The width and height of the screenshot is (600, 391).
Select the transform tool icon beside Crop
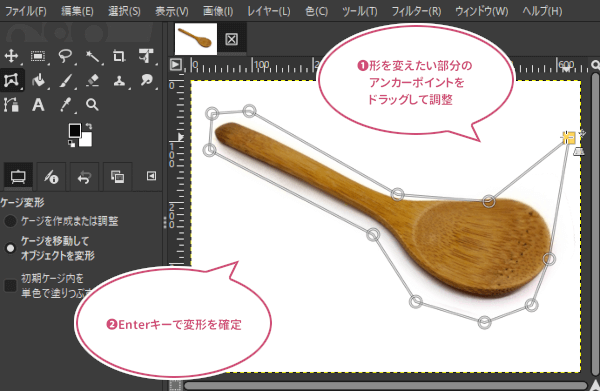[146, 56]
